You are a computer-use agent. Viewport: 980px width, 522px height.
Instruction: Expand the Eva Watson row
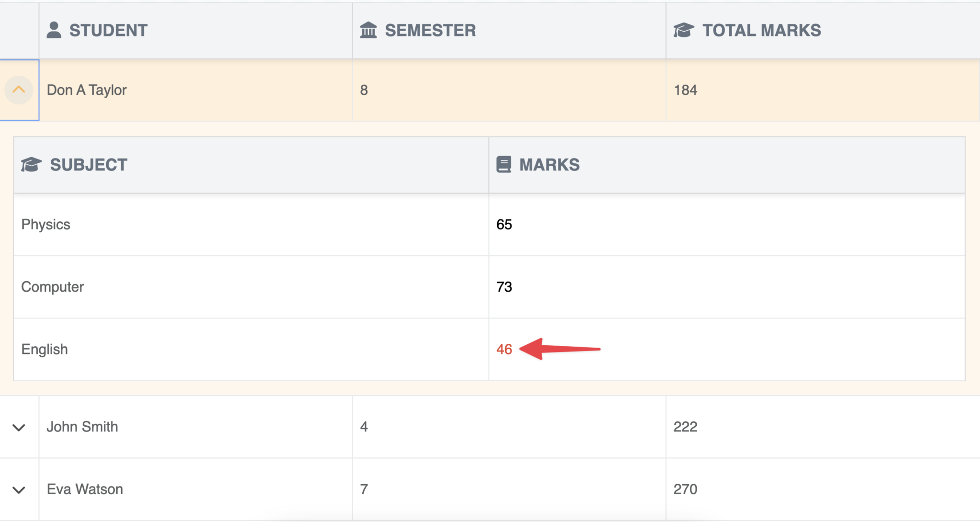point(19,489)
